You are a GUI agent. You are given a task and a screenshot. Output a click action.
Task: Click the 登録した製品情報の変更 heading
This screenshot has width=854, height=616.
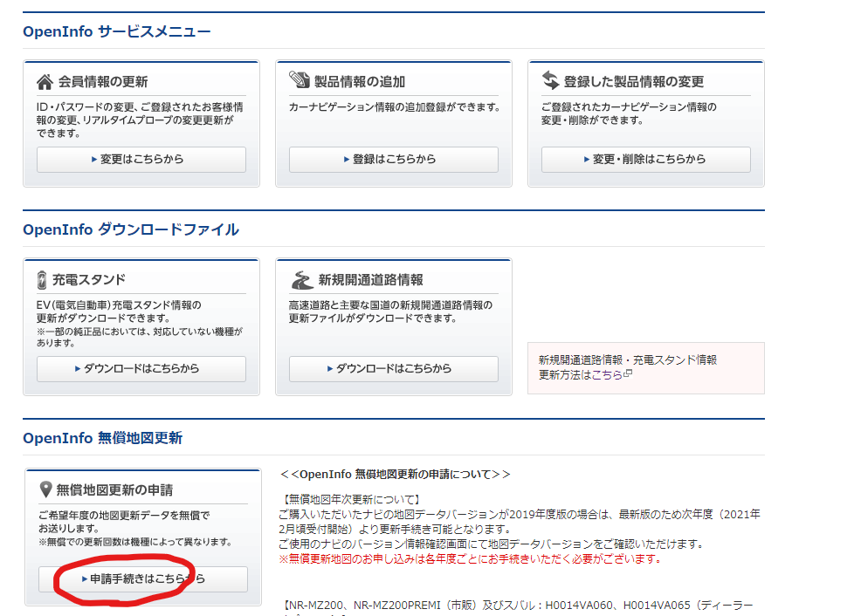[634, 82]
